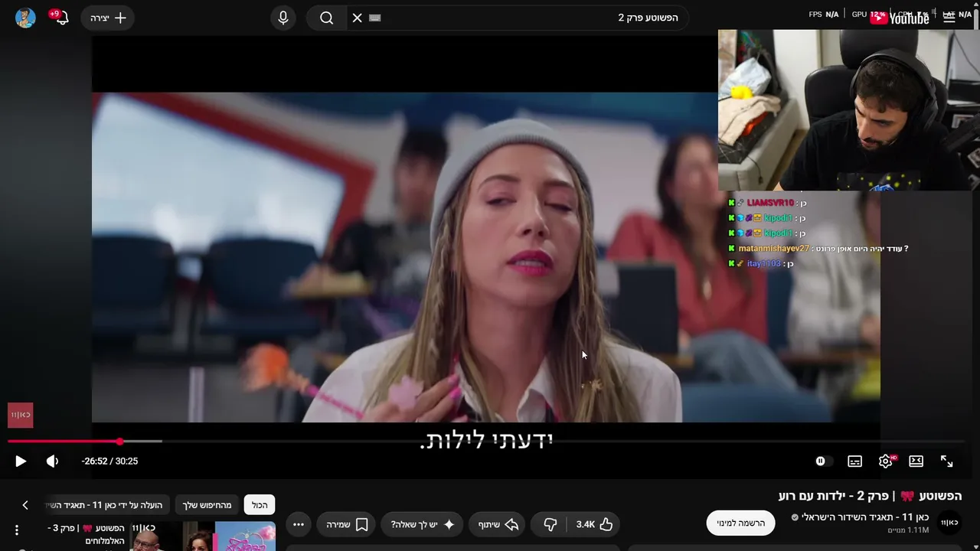Select the הועלה על ידי כאן 11 chip
Image resolution: width=980 pixels, height=551 pixels.
[107, 505]
